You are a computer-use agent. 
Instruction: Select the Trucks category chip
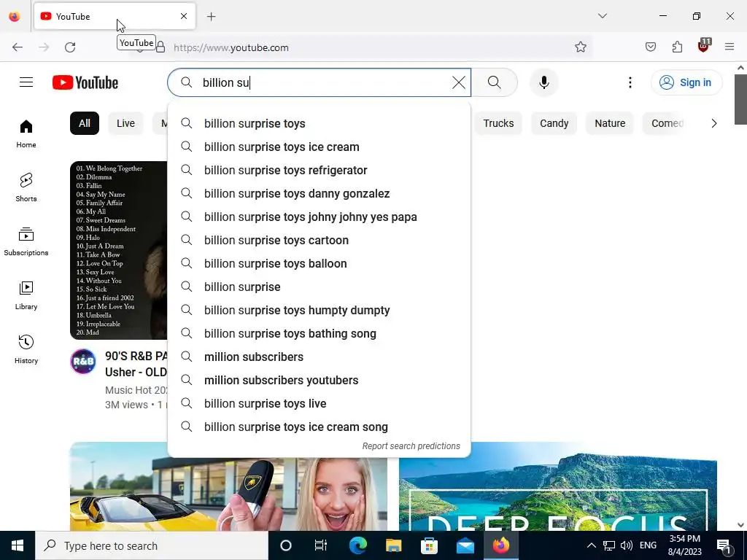coord(498,123)
